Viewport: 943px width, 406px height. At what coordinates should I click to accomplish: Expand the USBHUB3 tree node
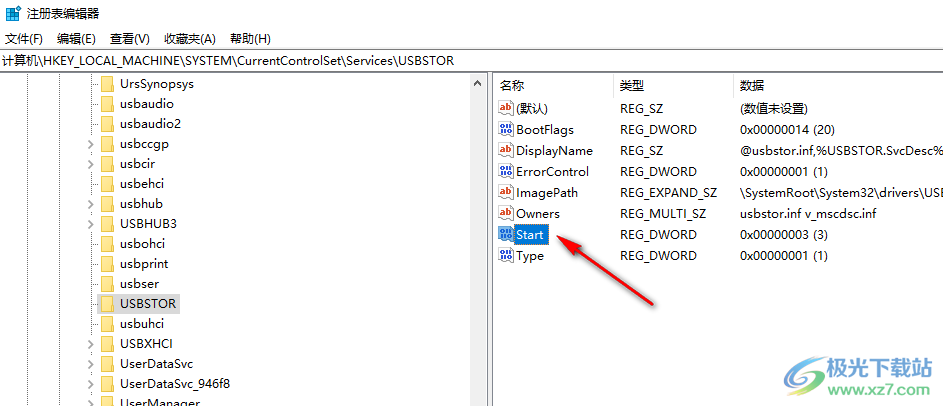90,224
